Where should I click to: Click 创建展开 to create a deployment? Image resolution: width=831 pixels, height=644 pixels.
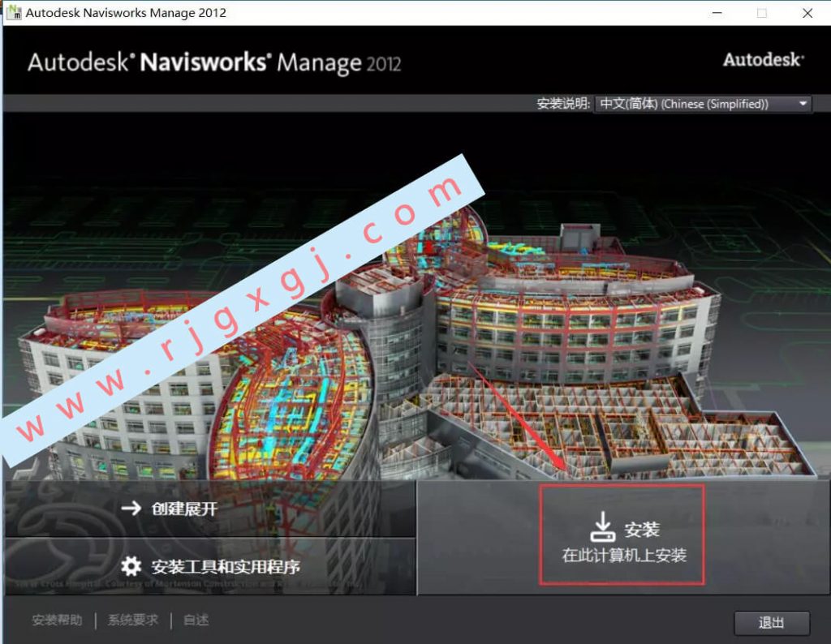[x=184, y=509]
